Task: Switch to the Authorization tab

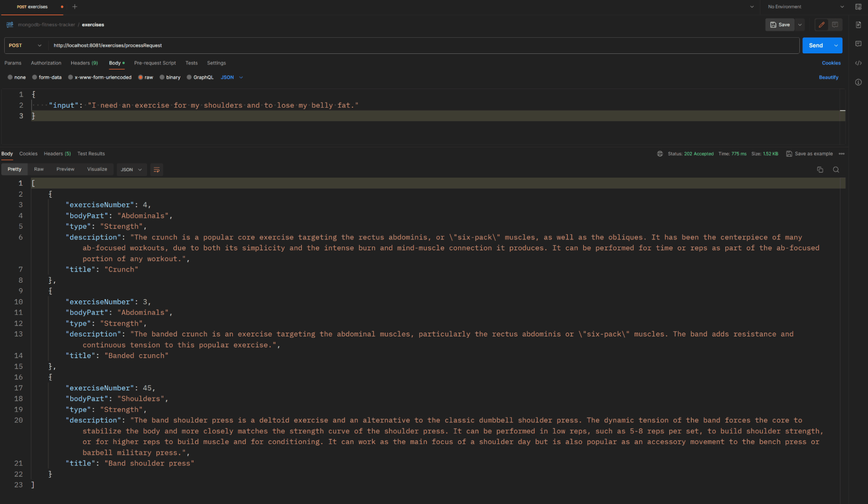Action: click(x=46, y=63)
